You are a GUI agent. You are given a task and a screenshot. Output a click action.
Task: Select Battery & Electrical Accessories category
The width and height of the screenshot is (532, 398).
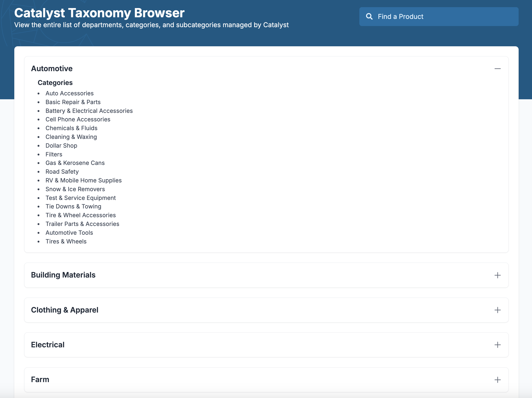pos(89,111)
